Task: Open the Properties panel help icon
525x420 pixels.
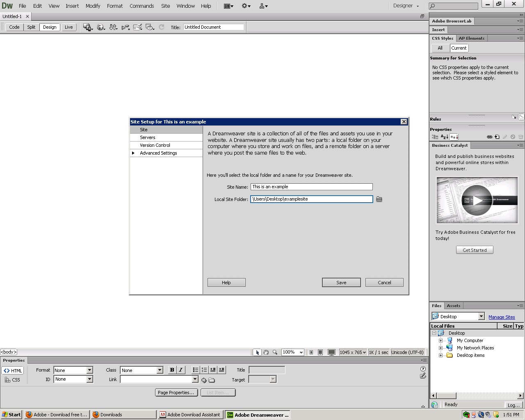Action: [423, 369]
